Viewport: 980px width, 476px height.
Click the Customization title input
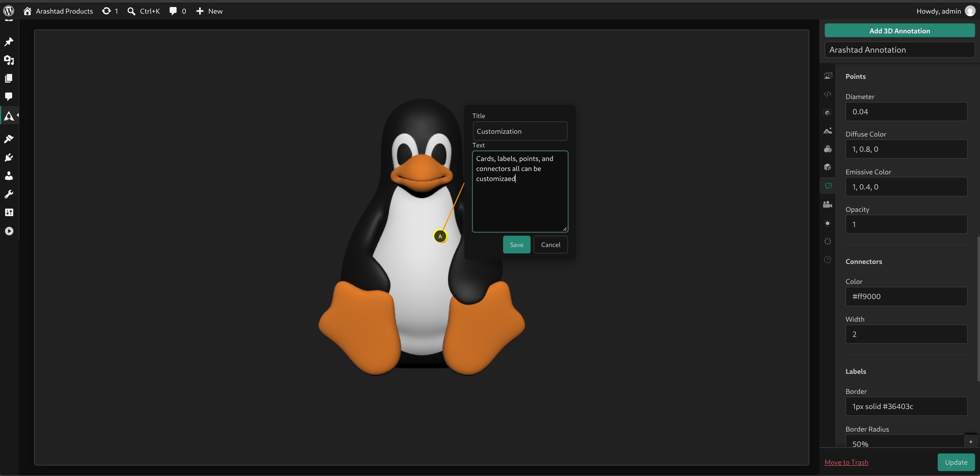click(x=520, y=131)
